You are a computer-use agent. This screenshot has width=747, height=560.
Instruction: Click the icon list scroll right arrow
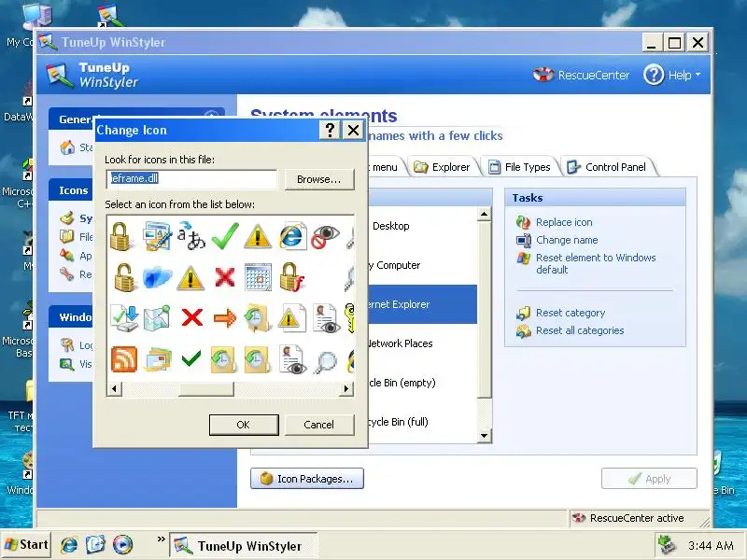pyautogui.click(x=346, y=388)
